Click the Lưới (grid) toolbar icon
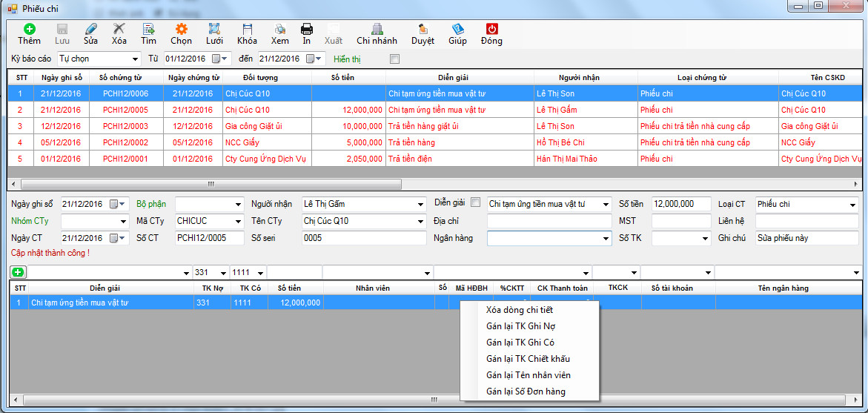 click(214, 29)
